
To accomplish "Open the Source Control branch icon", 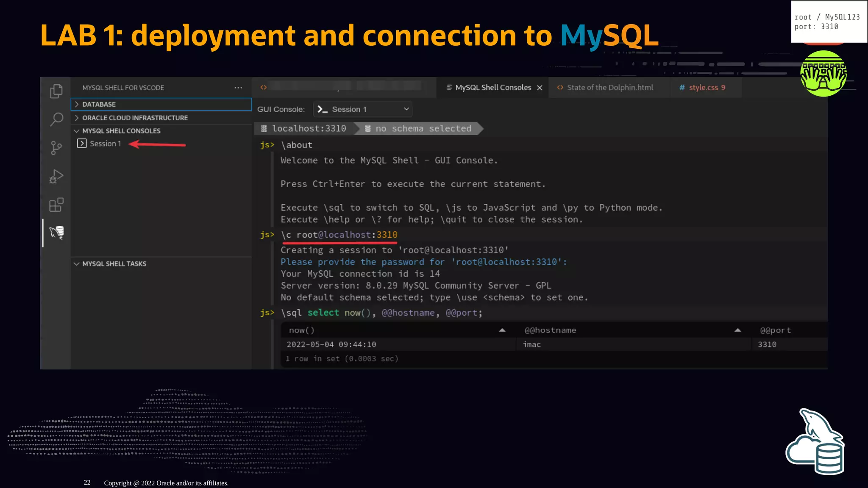I will [x=56, y=148].
